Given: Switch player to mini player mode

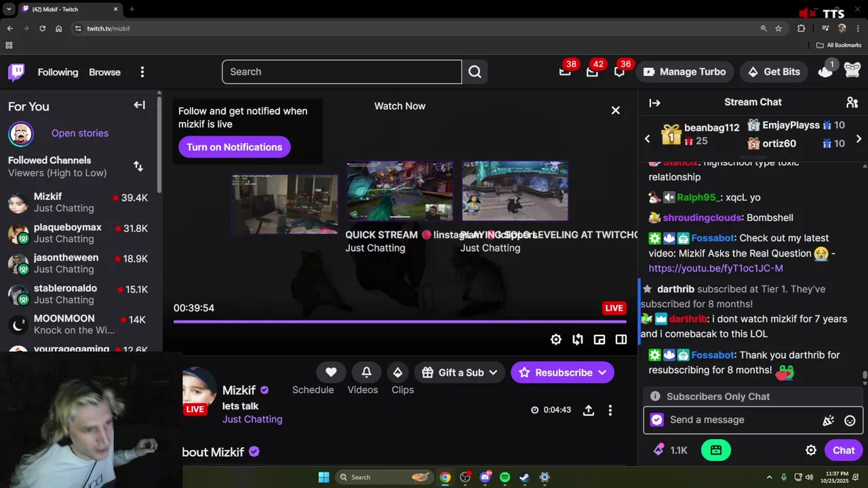Looking at the screenshot, I should click(x=599, y=340).
